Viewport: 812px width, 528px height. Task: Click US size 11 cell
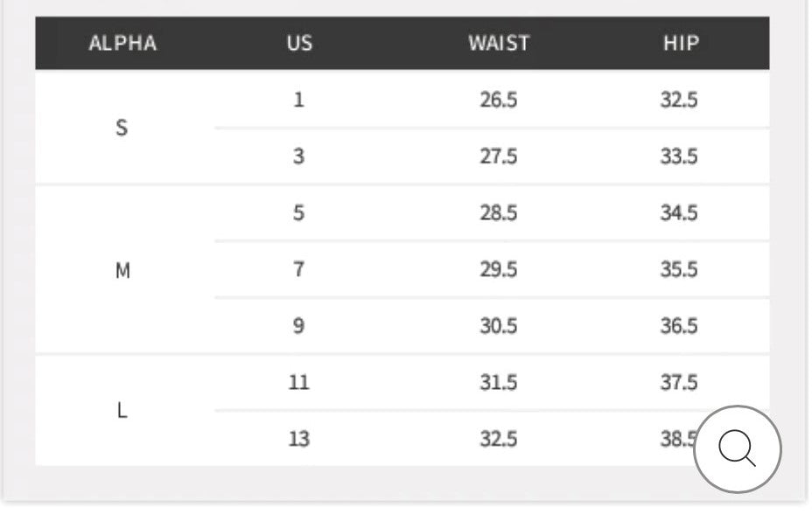pos(299,382)
